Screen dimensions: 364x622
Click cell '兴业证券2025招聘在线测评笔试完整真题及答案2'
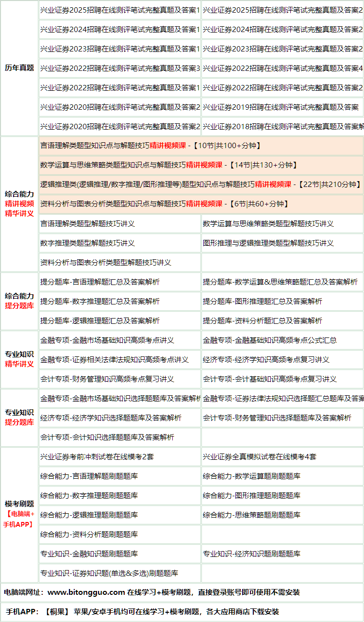coord(282,10)
